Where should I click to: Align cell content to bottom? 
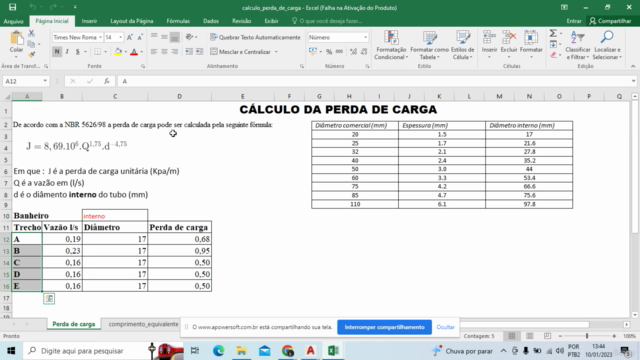[175, 37]
